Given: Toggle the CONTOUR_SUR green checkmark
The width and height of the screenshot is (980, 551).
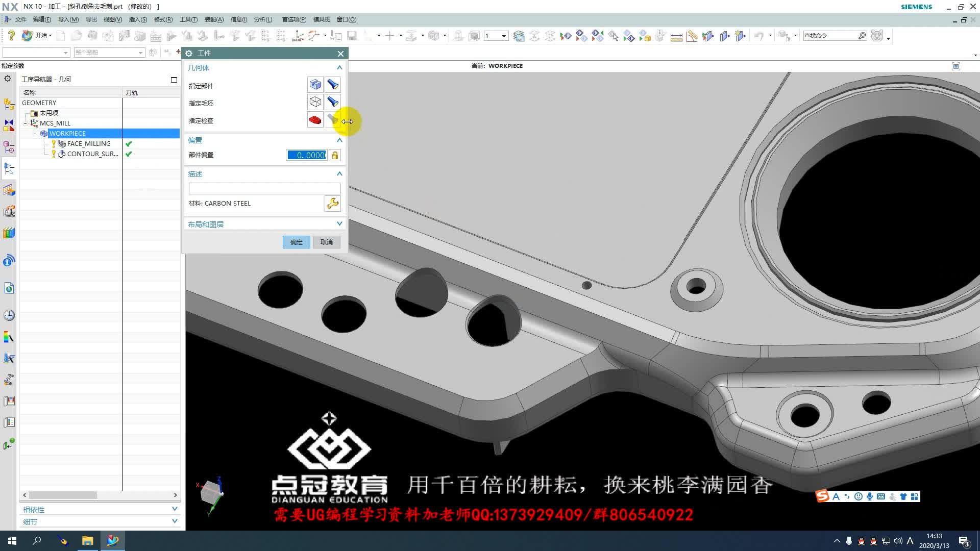Looking at the screenshot, I should coord(129,154).
